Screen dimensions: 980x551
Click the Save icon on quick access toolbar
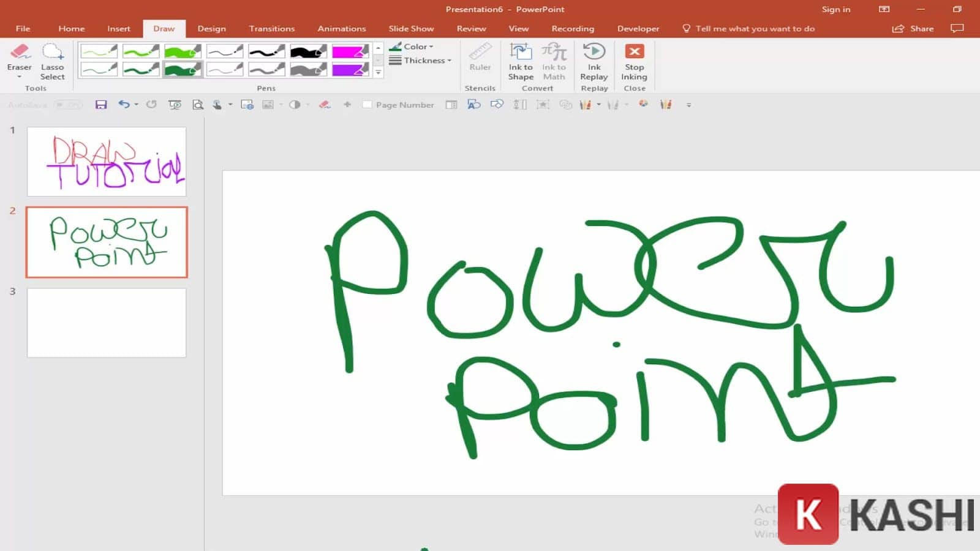(102, 105)
